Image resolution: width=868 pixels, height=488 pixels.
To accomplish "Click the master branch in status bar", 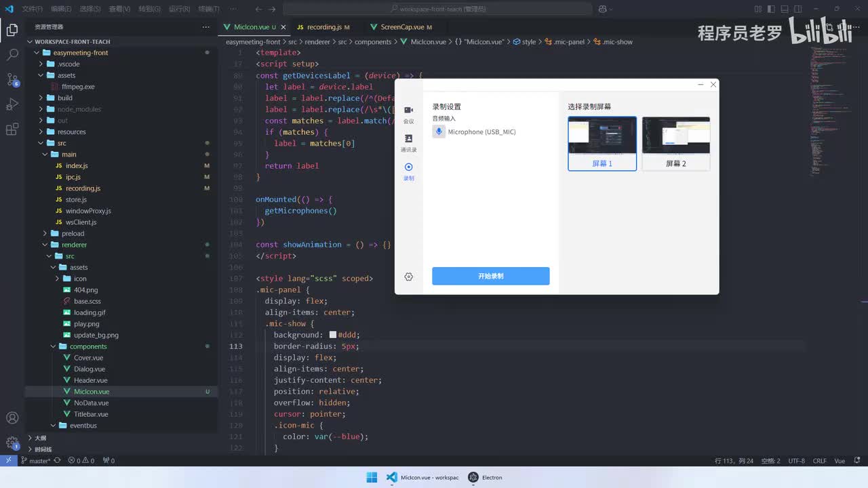I will point(36,461).
